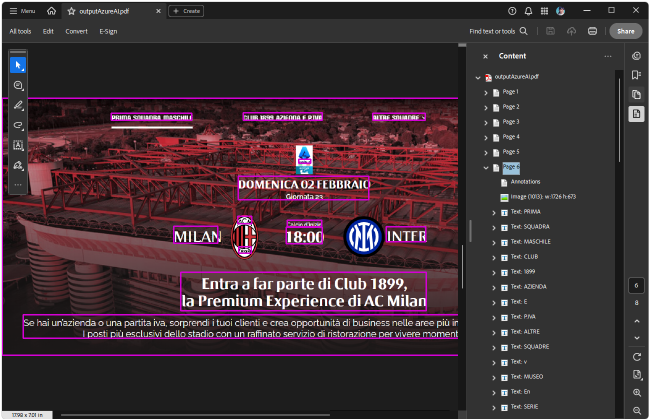Expand Page 5 in Content tree
Viewport: 650px width, 419px height.
click(x=486, y=153)
